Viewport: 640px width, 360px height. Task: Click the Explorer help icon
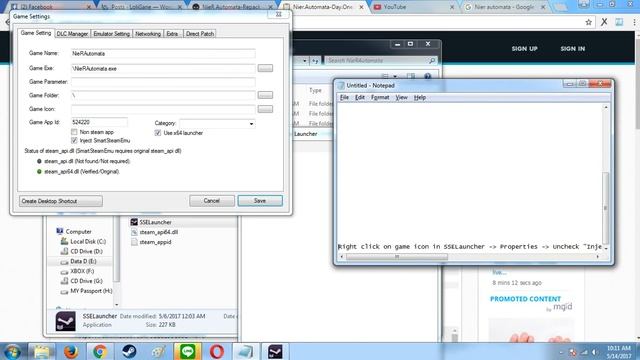click(x=427, y=76)
